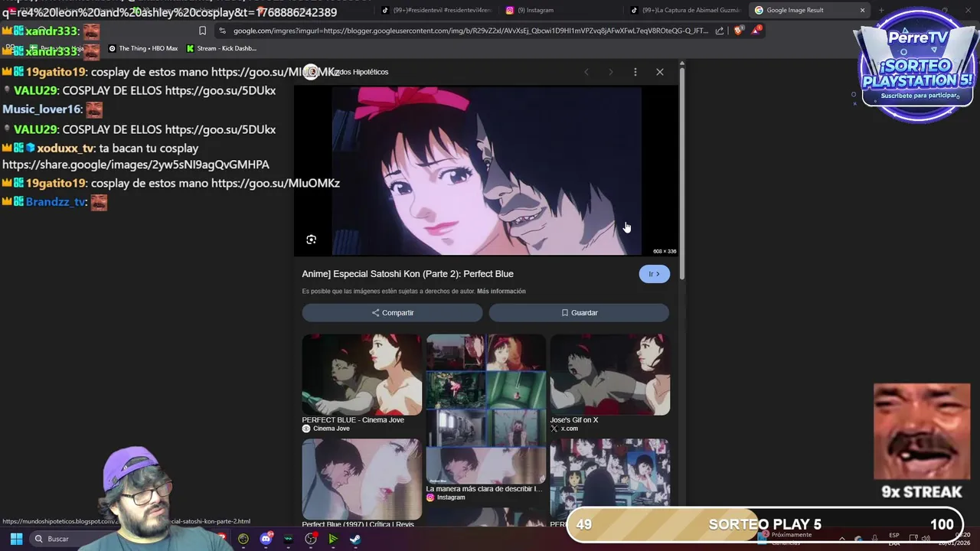Close the image preview panel
Image resolution: width=980 pixels, height=551 pixels.
pyautogui.click(x=660, y=72)
